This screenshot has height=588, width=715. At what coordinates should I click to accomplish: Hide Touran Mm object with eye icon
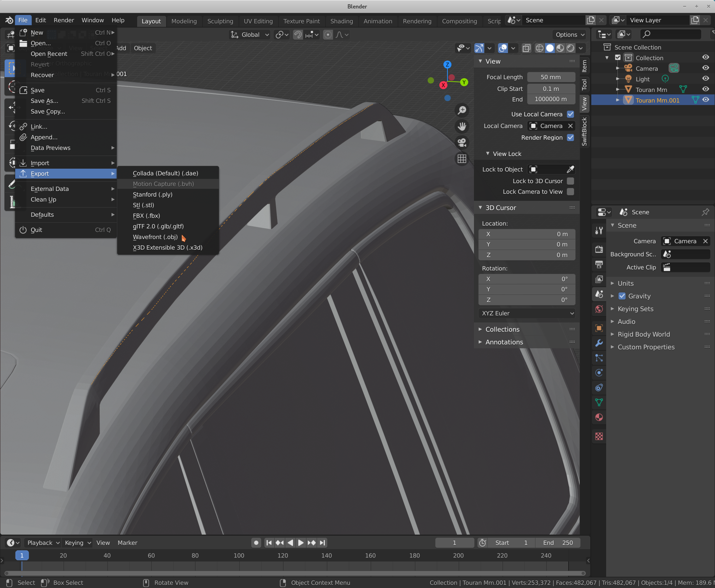pos(705,89)
